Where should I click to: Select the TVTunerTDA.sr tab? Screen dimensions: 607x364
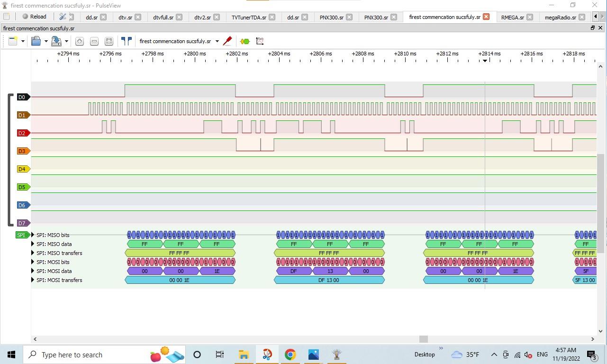tap(249, 17)
